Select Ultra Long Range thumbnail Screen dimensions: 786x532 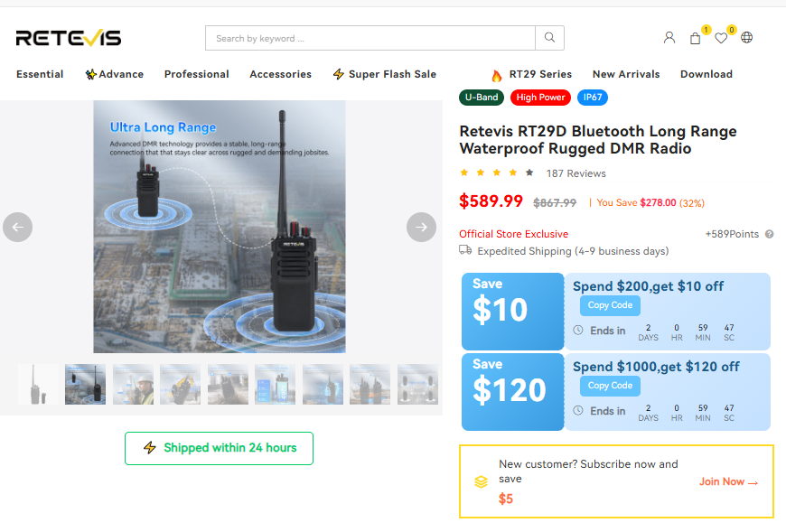[x=86, y=384]
